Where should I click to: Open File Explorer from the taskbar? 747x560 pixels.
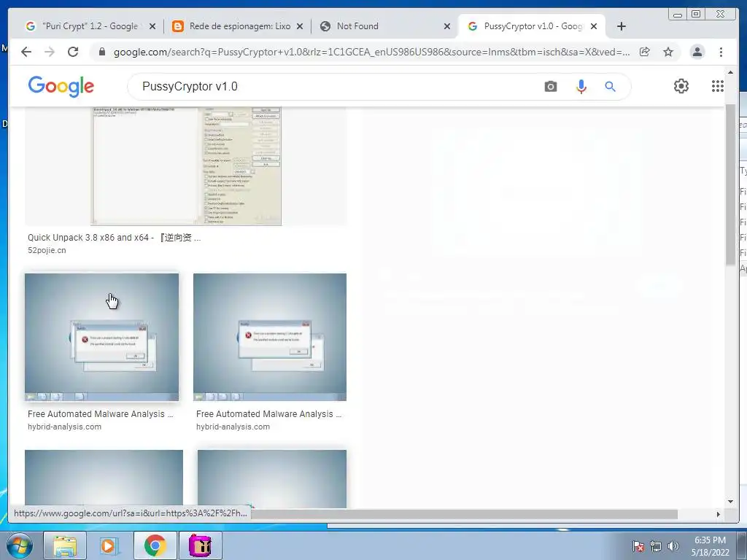tap(65, 545)
